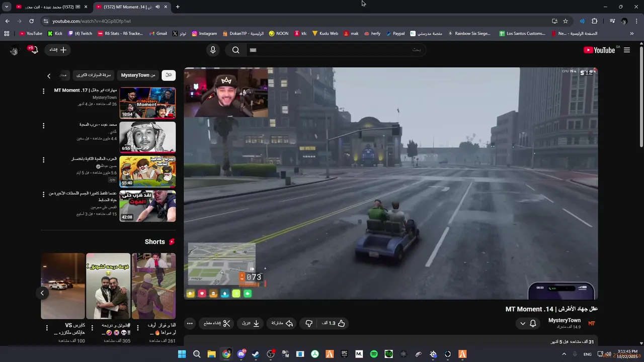Open the 'MT Moment .17' video title link
The height and width of the screenshot is (362, 644).
(86, 90)
